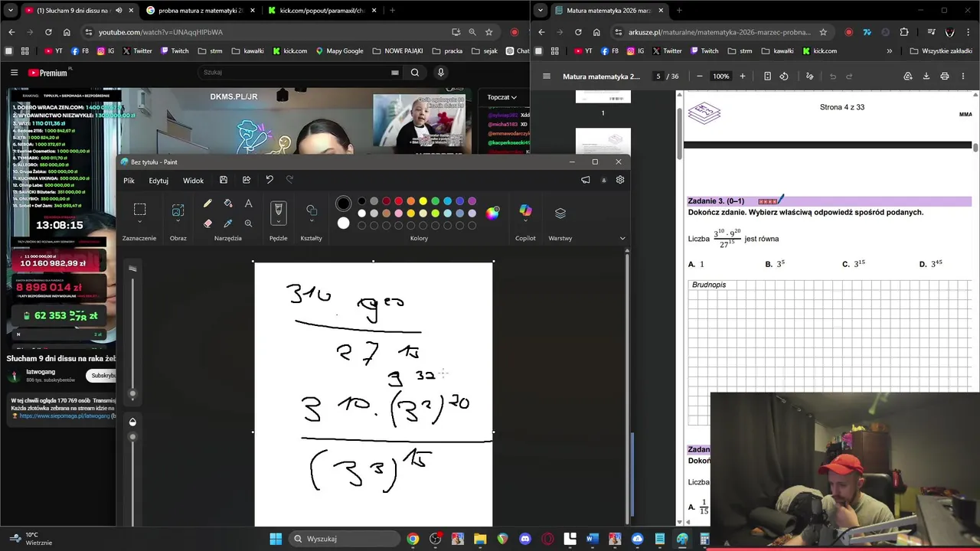Select the Fill bucket tool in Paint

(228, 204)
